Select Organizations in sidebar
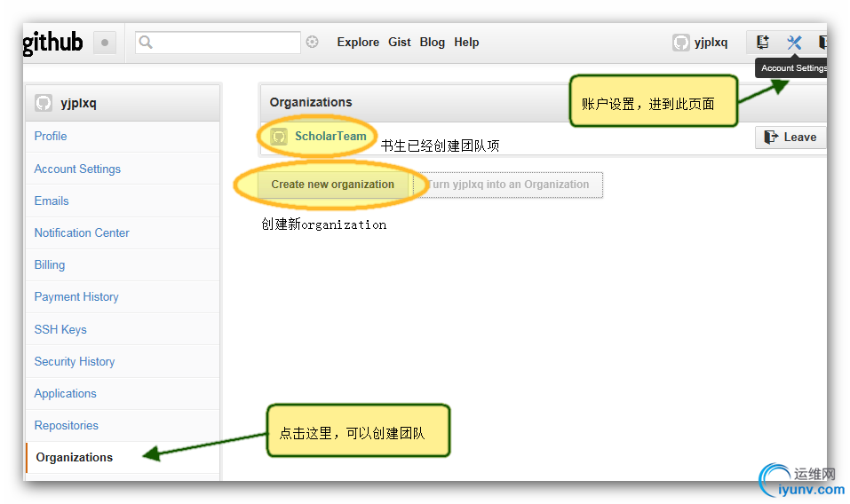Viewport: 850px width, 504px height. pos(123,458)
